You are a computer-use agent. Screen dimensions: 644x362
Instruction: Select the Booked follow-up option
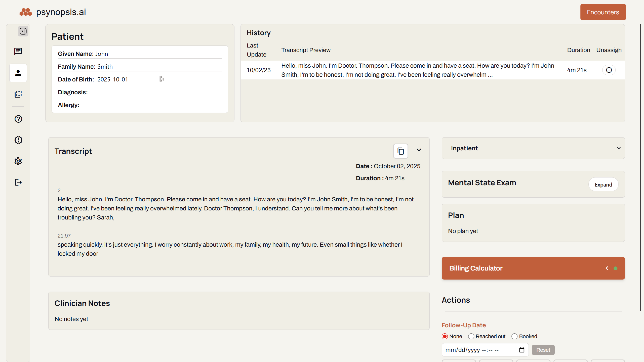click(514, 336)
